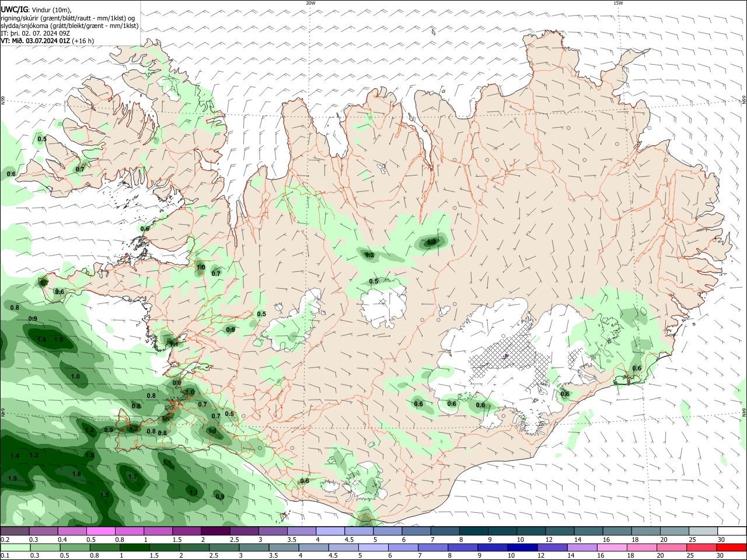This screenshot has width=747, height=560.
Task: Click the '20W' longitude label
Action: point(310,3)
